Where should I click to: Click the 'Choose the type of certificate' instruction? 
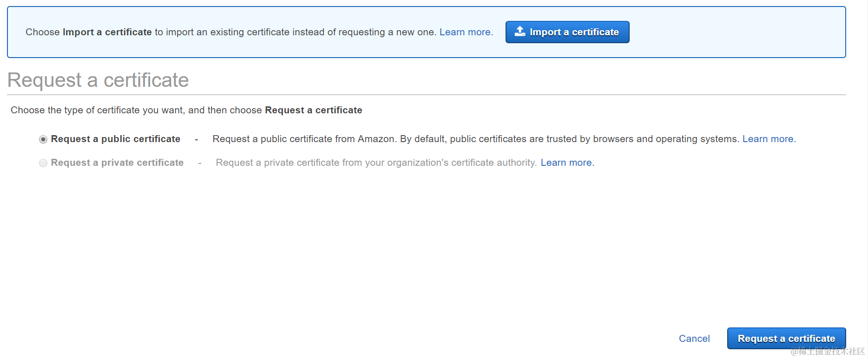(136, 110)
